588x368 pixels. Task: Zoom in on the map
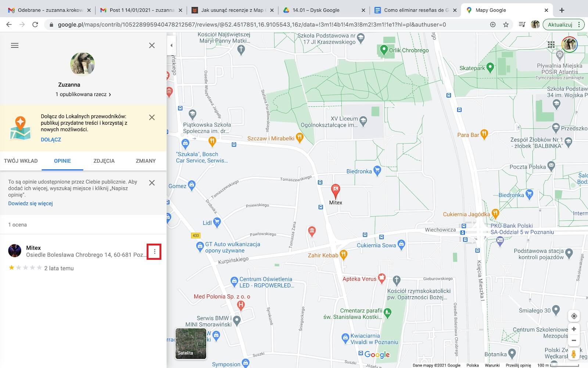click(x=574, y=329)
